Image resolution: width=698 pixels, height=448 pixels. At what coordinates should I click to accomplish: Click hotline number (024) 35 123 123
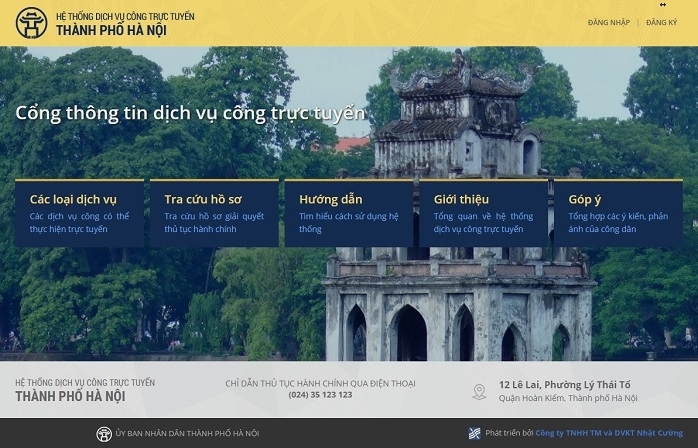point(320,395)
